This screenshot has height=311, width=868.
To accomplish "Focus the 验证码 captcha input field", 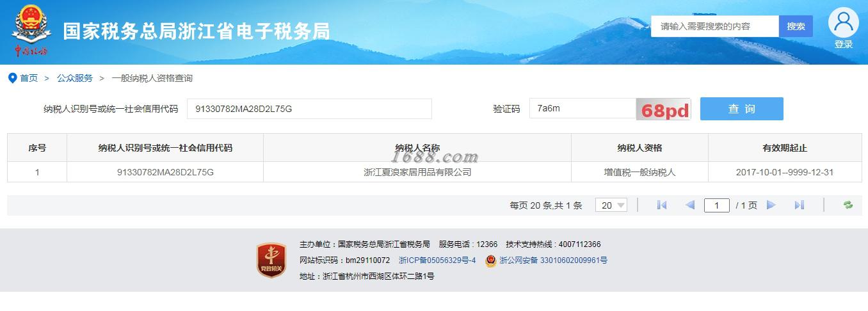I will [583, 109].
